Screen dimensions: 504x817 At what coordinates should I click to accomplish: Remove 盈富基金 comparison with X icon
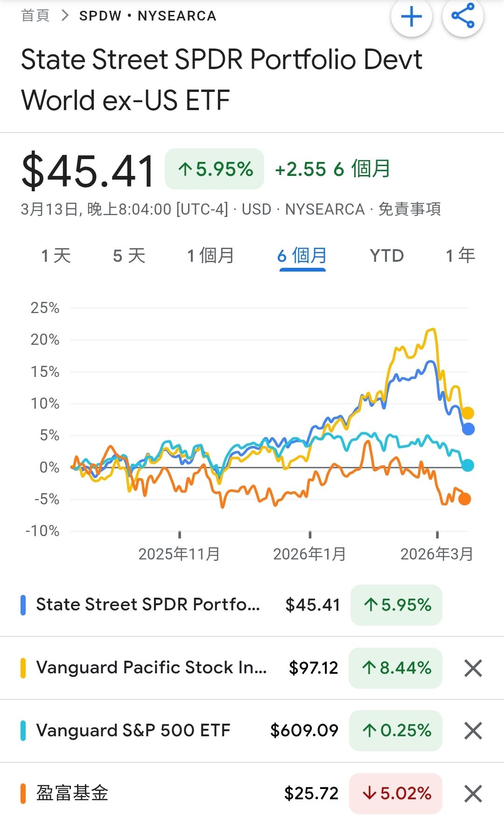coord(473,793)
